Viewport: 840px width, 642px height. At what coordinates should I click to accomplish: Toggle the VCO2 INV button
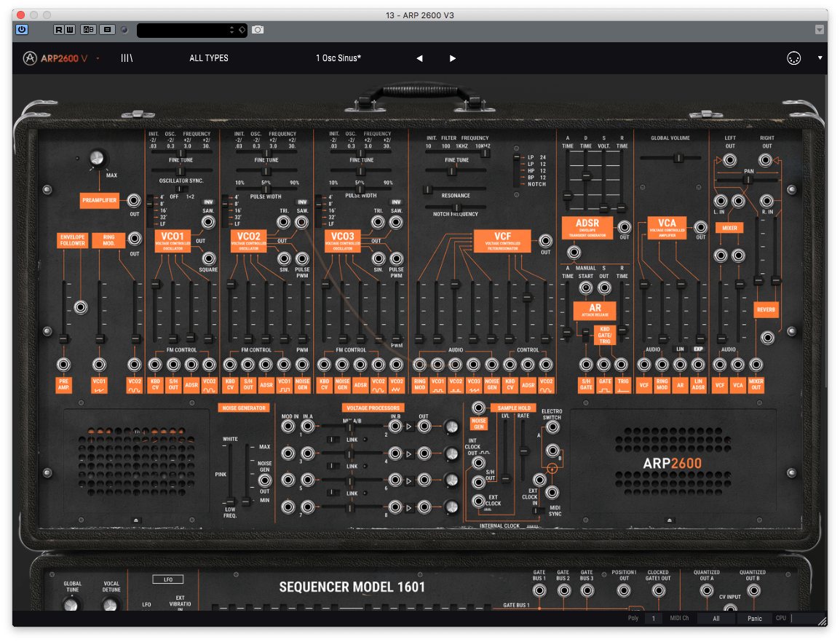[303, 202]
